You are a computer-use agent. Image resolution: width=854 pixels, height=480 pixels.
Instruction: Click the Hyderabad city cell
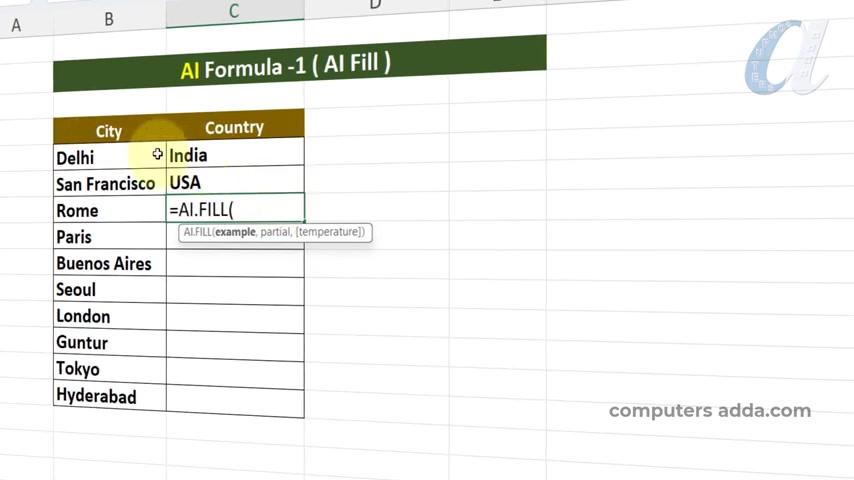(x=109, y=396)
